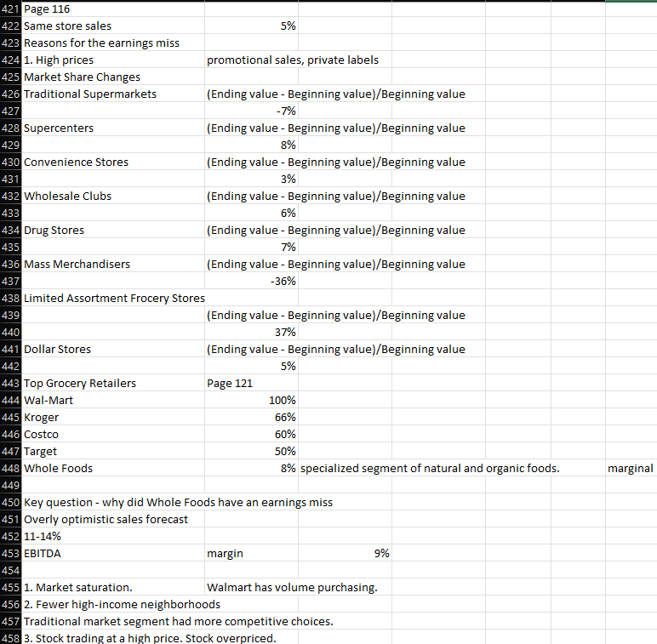This screenshot has height=644, width=657.
Task: Click 'Traditional market segment had more competitive choices.' cell
Action: coord(179,621)
